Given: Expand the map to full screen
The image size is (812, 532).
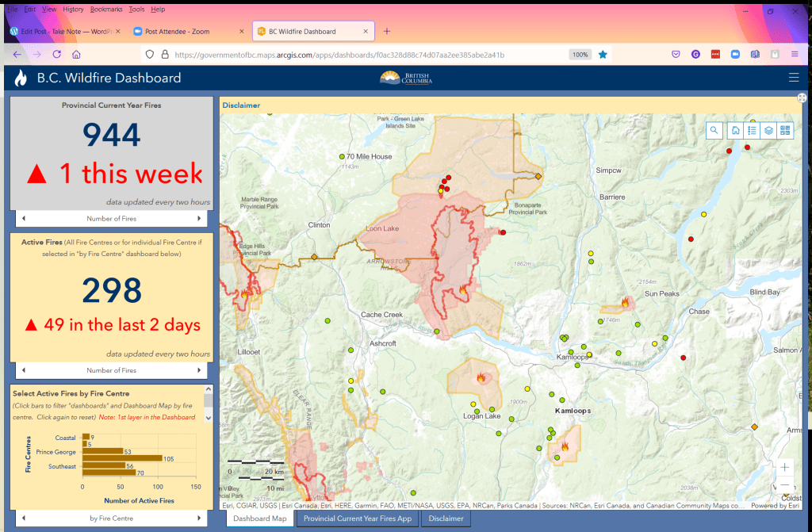Looking at the screenshot, I should click(802, 98).
